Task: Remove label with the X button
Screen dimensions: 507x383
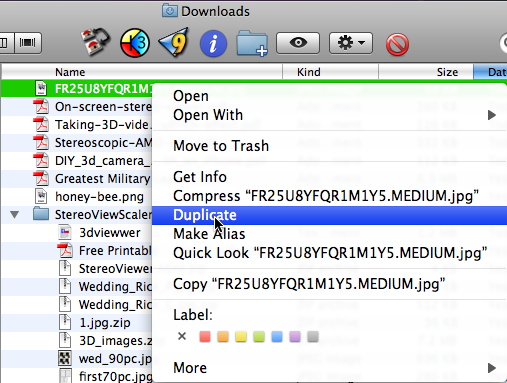Action: click(x=182, y=336)
